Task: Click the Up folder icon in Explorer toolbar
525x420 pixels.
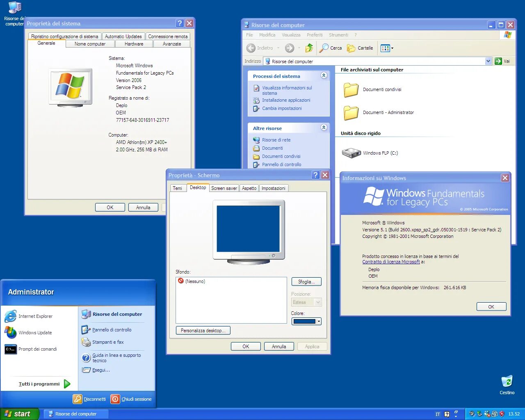Action: pyautogui.click(x=309, y=48)
